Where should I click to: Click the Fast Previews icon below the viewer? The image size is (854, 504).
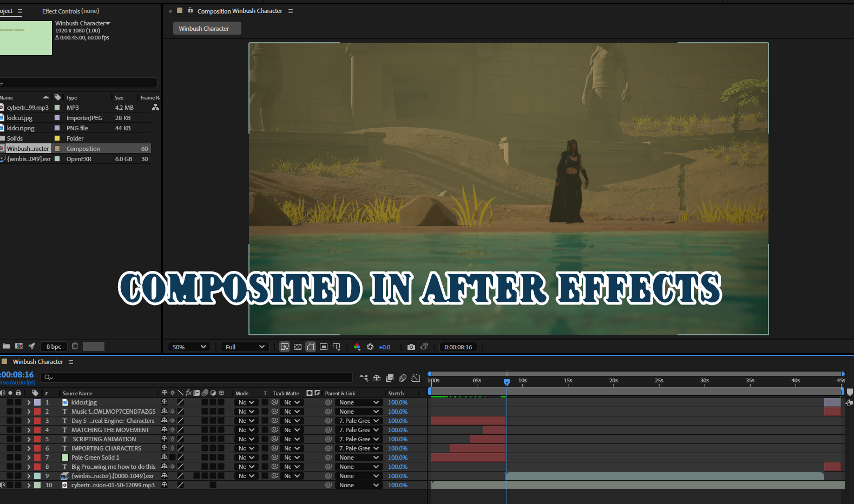[285, 347]
